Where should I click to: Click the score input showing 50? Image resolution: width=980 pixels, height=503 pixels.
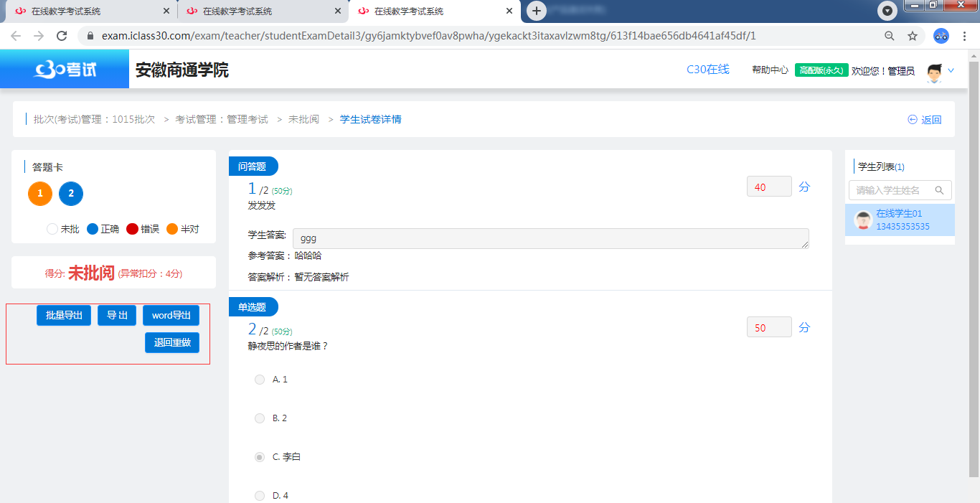tap(768, 326)
